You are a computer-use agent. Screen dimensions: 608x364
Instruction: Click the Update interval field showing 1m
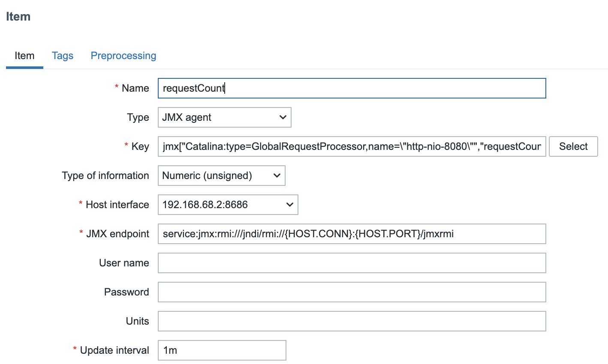click(x=222, y=350)
